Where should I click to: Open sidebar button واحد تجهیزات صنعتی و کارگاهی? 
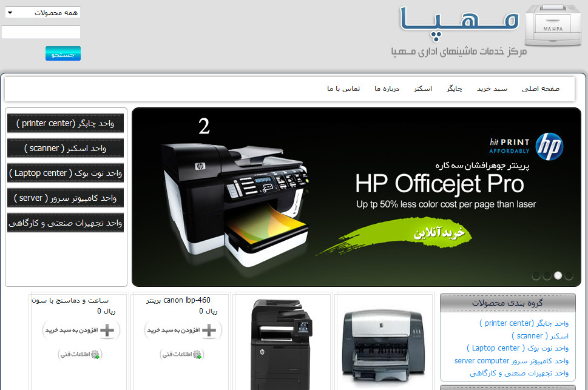[66, 223]
